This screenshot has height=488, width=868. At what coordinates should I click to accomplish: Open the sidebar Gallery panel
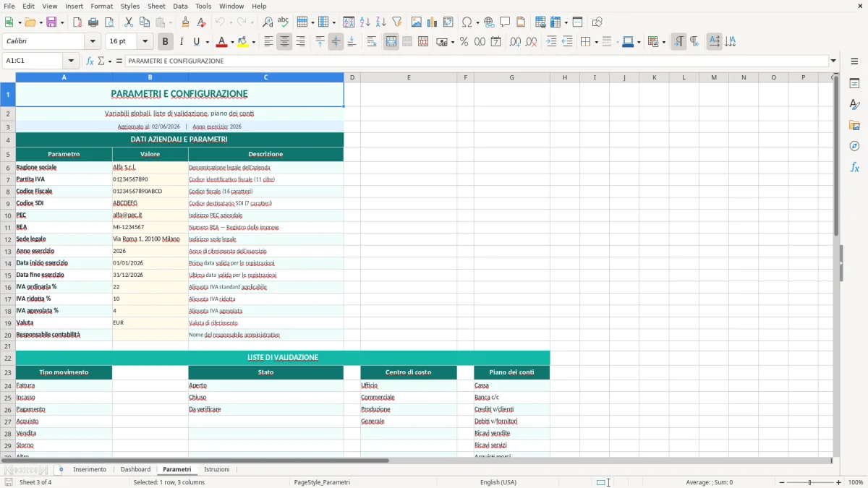tap(854, 126)
